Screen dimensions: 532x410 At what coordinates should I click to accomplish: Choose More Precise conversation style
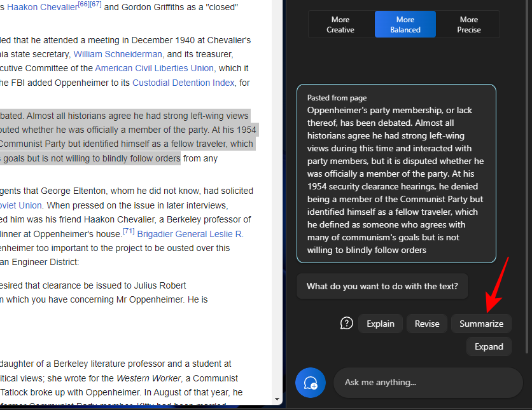click(468, 25)
